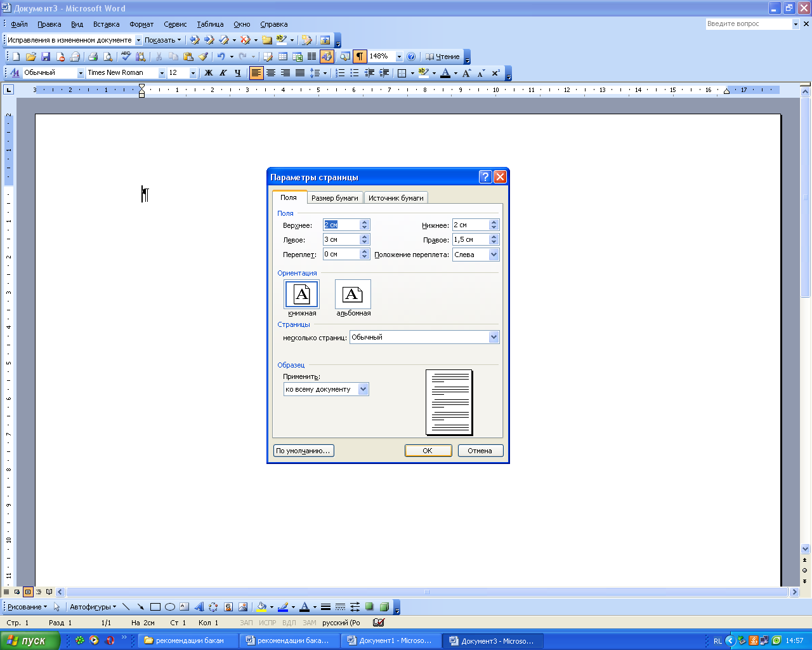Open Документ1 window from taskbar
Screen dimensions: 812x650
click(391, 640)
